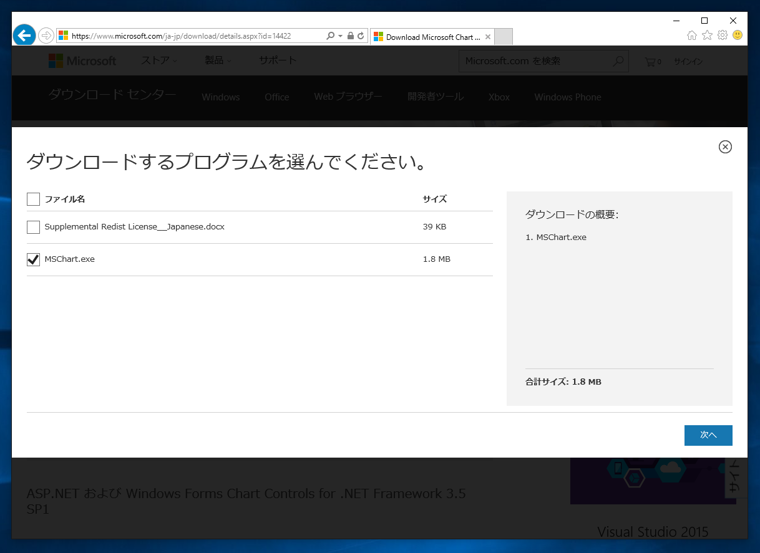The image size is (760, 553).
Task: Open Favorites with the star icon
Action: pos(707,35)
